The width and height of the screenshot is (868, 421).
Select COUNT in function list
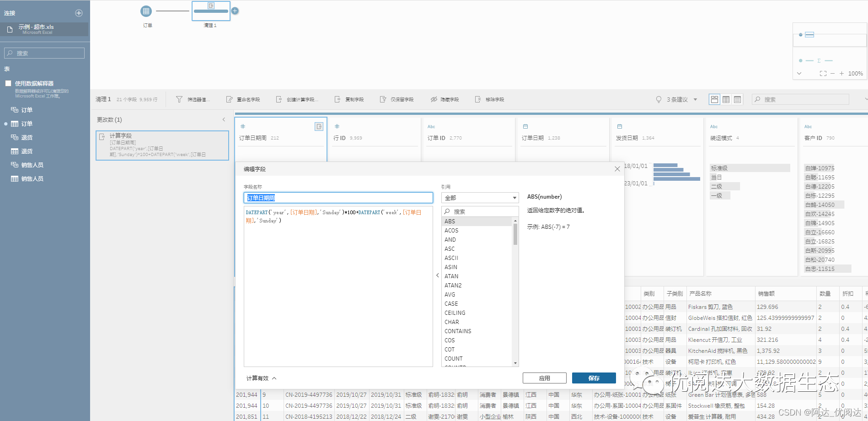477,359
